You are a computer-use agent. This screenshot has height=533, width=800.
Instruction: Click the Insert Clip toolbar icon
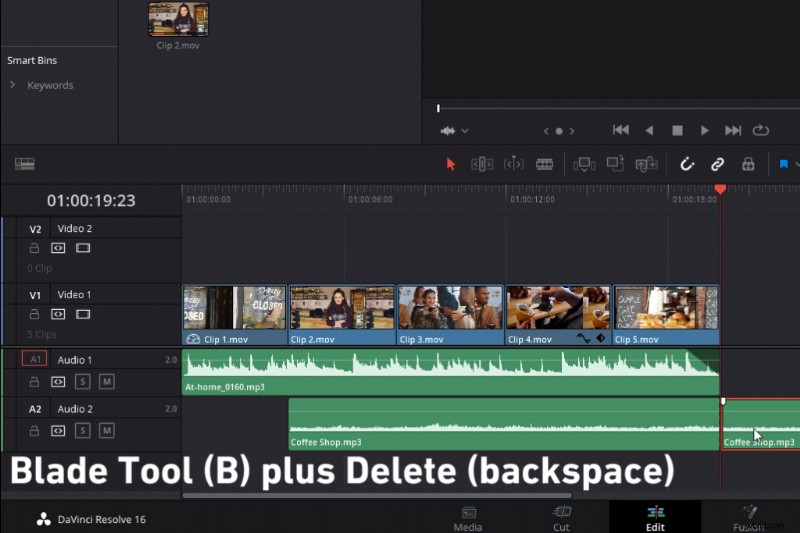584,164
